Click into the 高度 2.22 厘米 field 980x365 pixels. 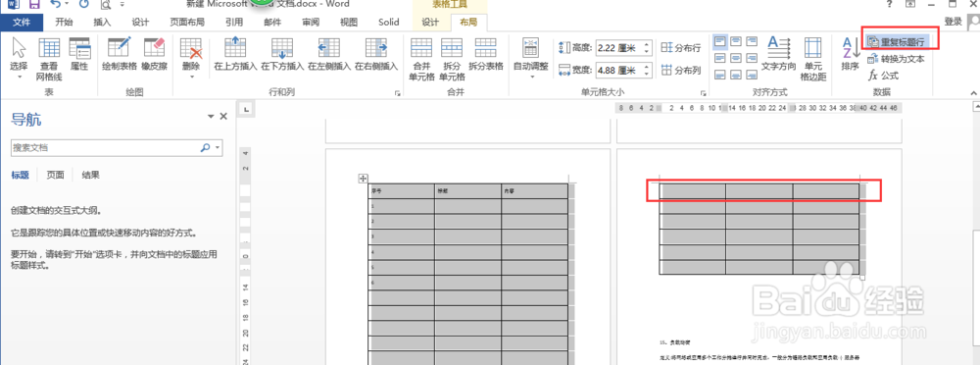[x=618, y=47]
